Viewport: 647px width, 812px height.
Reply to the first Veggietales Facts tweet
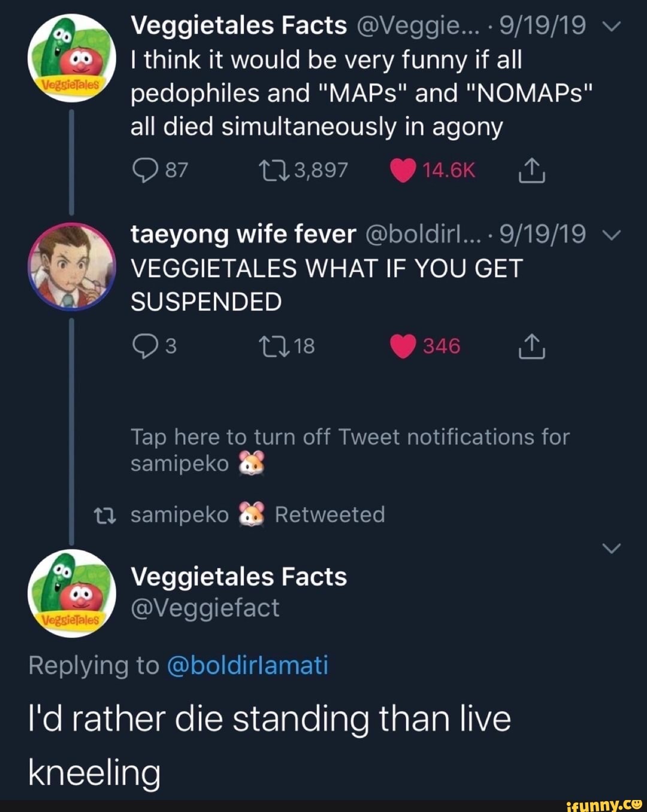(x=143, y=171)
